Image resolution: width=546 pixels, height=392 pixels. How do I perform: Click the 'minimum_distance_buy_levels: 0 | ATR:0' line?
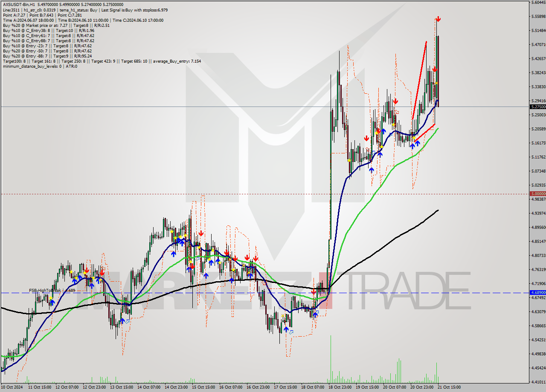40,66
